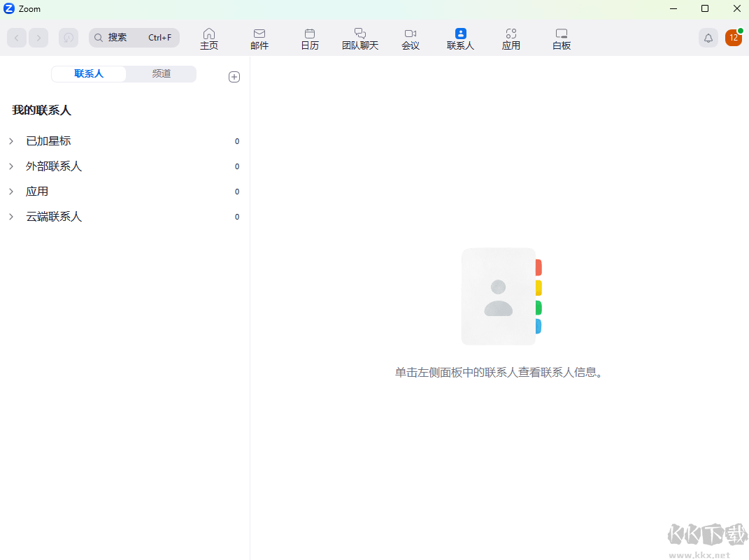The image size is (749, 560).
Task: Click the back navigation arrow
Action: 17,38
